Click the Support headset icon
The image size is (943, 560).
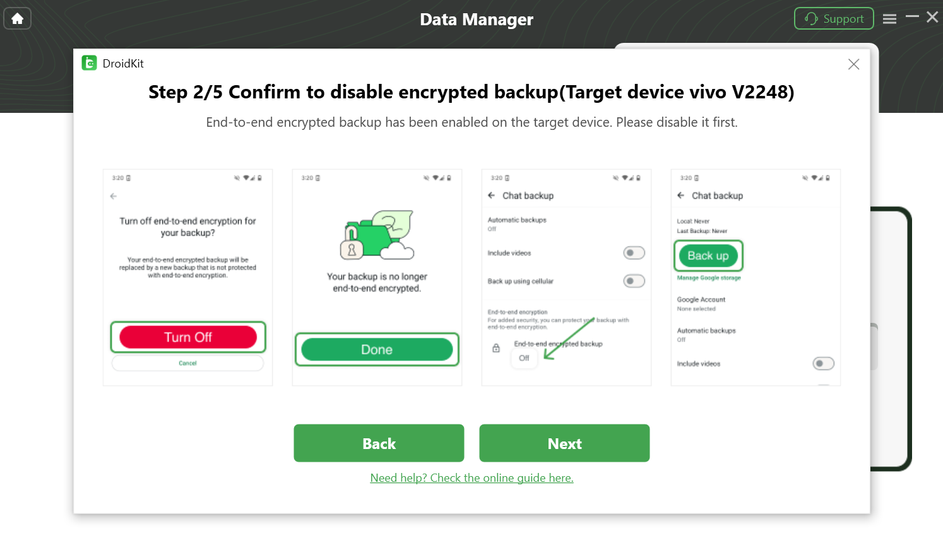[810, 18]
